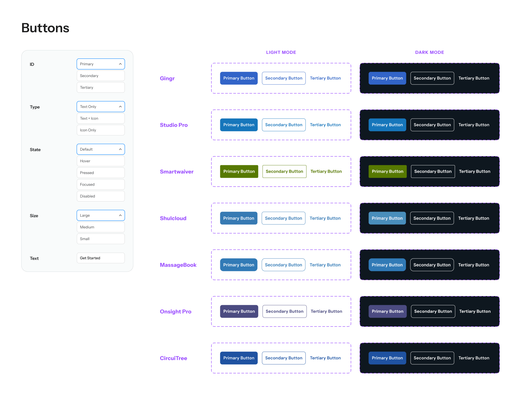The height and width of the screenshot is (420, 521).
Task: Click MassageBook light mode Primary Button
Action: coord(239,265)
